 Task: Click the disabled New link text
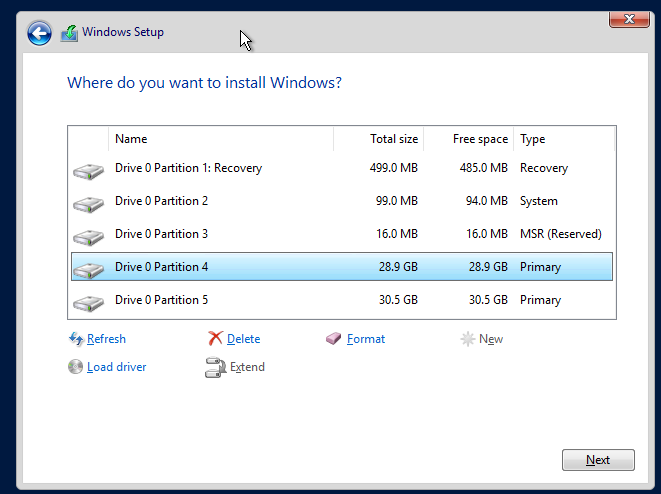click(x=491, y=339)
